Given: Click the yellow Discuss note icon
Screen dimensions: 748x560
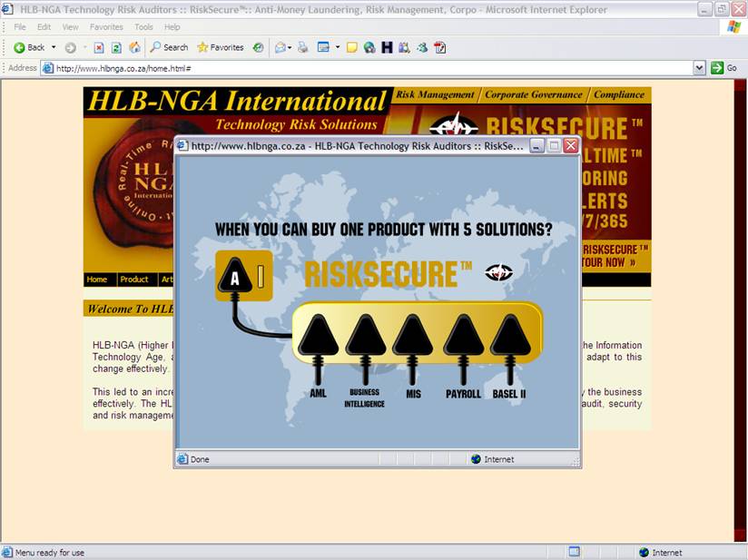Looking at the screenshot, I should (352, 47).
